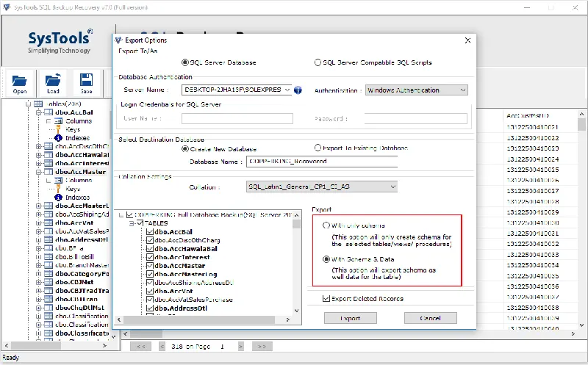Select With Schema & Data option
The width and height of the screenshot is (588, 365).
point(326,259)
